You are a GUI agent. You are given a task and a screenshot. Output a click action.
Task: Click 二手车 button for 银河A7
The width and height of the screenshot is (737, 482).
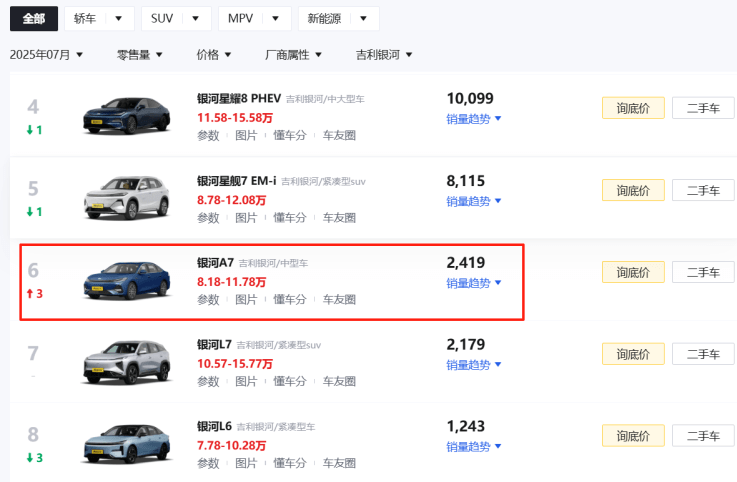[702, 272]
